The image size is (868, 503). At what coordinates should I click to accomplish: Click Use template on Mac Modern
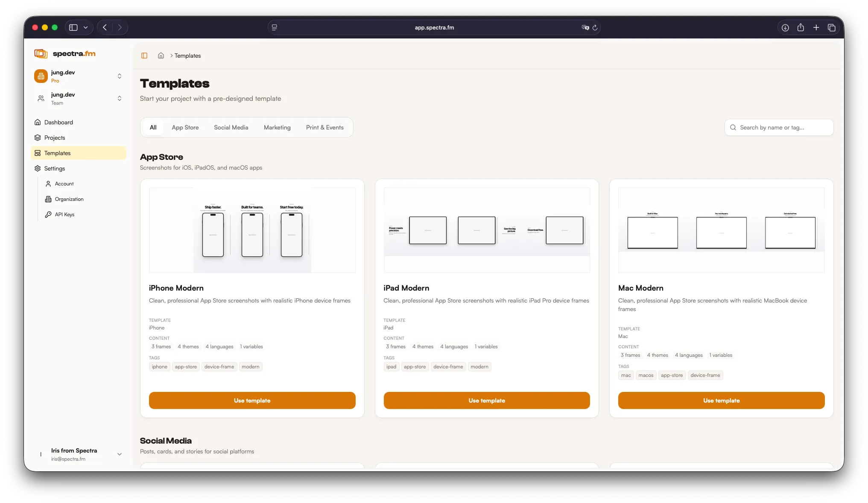click(721, 400)
